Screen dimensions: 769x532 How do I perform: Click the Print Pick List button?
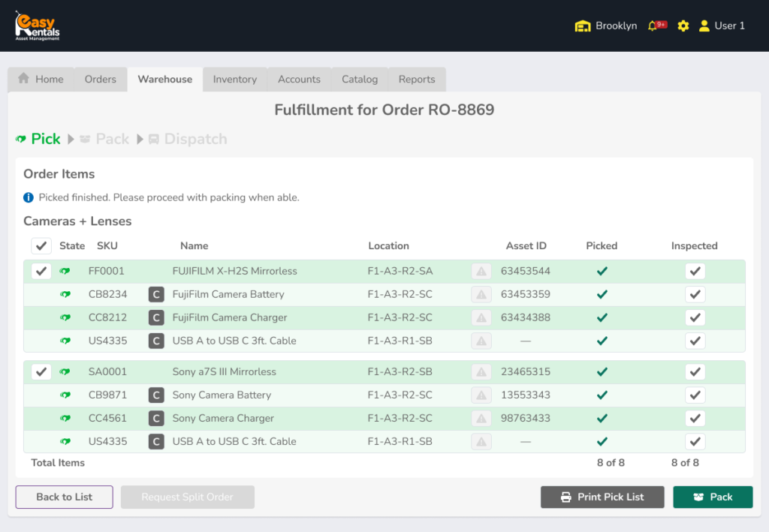tap(602, 497)
